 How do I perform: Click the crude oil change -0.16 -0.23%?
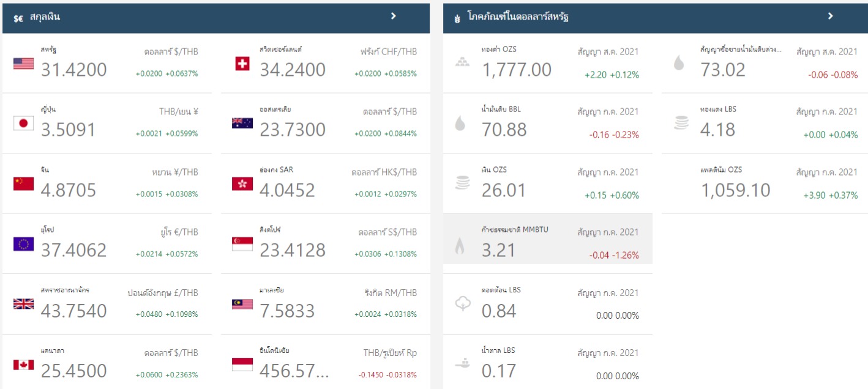coord(614,135)
